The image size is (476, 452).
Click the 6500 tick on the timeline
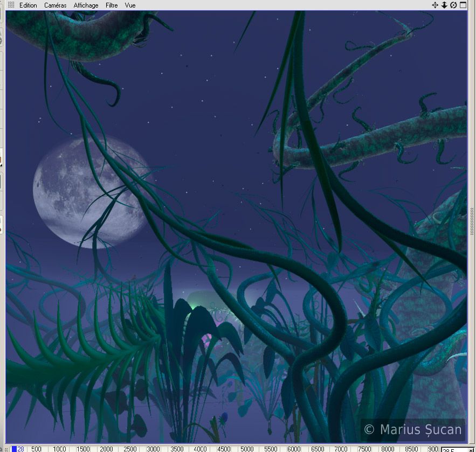[x=317, y=449]
